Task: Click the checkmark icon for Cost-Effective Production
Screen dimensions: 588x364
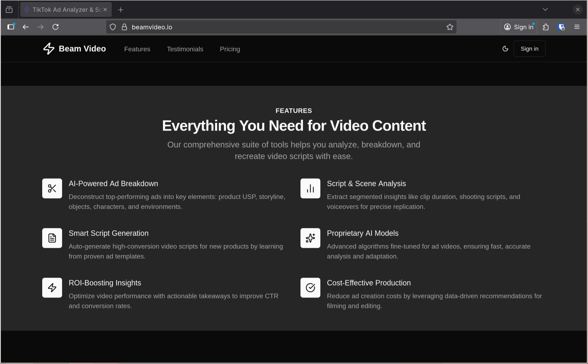Action: pos(310,288)
